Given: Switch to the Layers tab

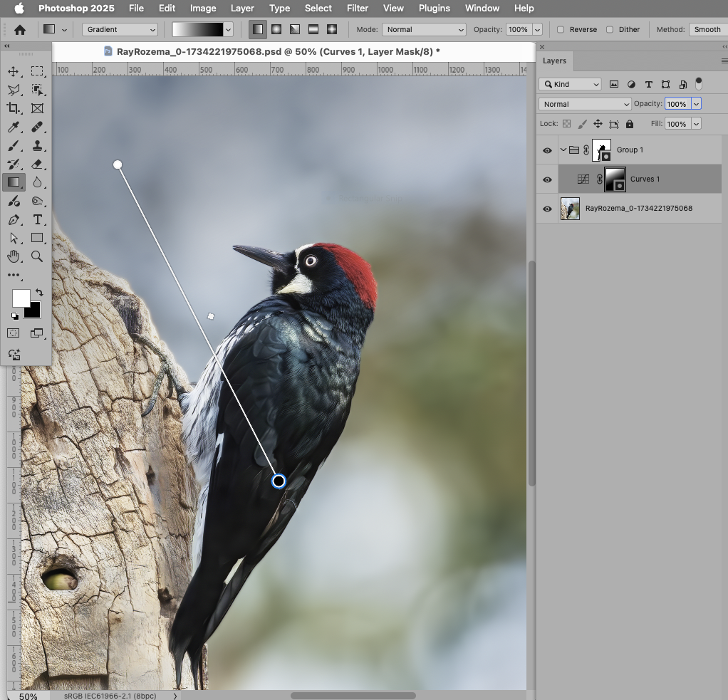Looking at the screenshot, I should coord(554,61).
